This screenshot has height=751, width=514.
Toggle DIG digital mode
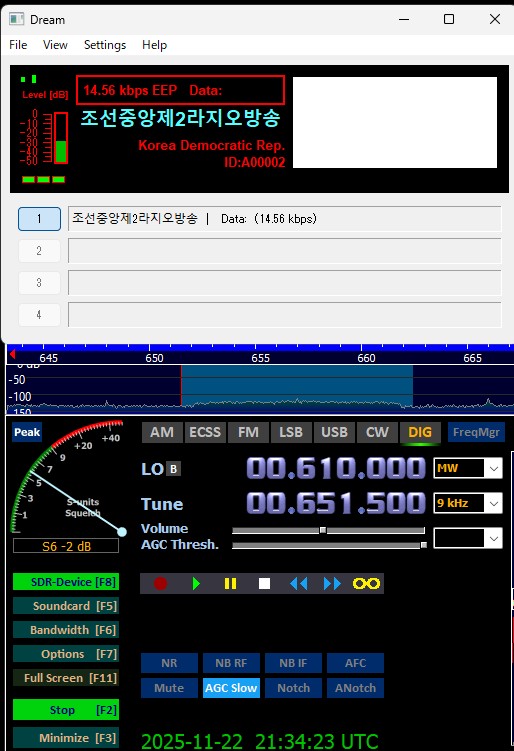click(420, 432)
